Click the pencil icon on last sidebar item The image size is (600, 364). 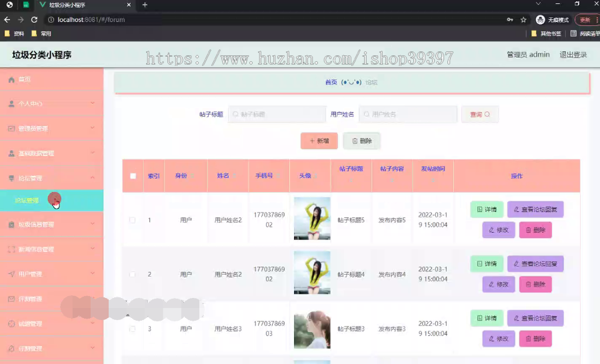point(11,349)
